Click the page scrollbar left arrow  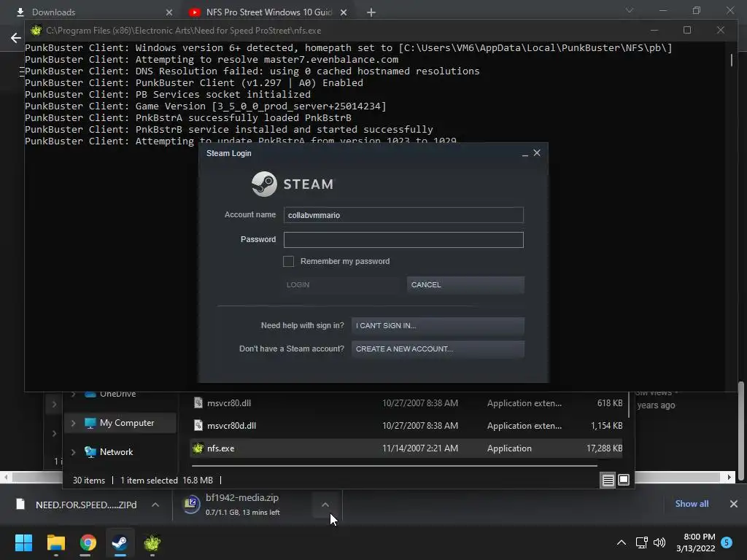point(6,477)
